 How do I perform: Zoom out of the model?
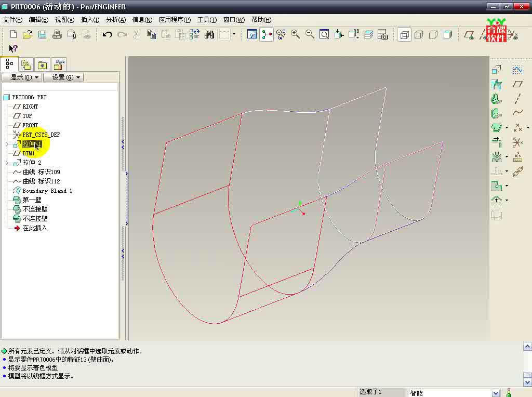coord(310,34)
